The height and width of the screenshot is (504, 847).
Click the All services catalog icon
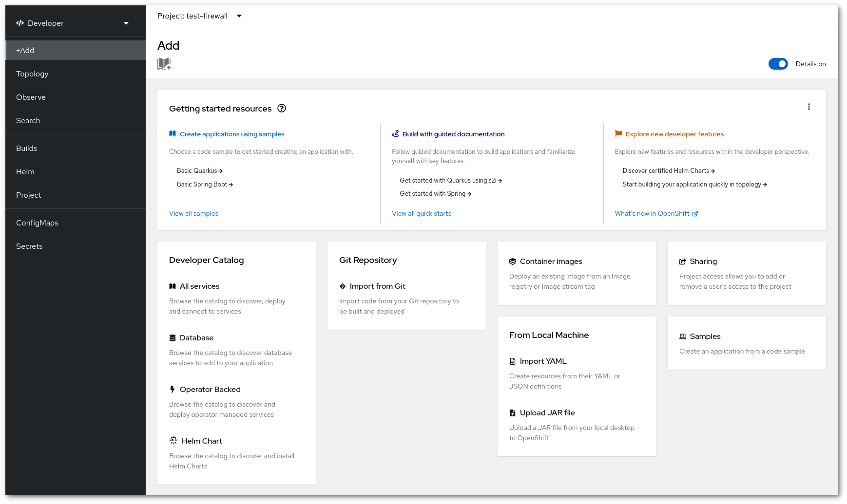(173, 286)
